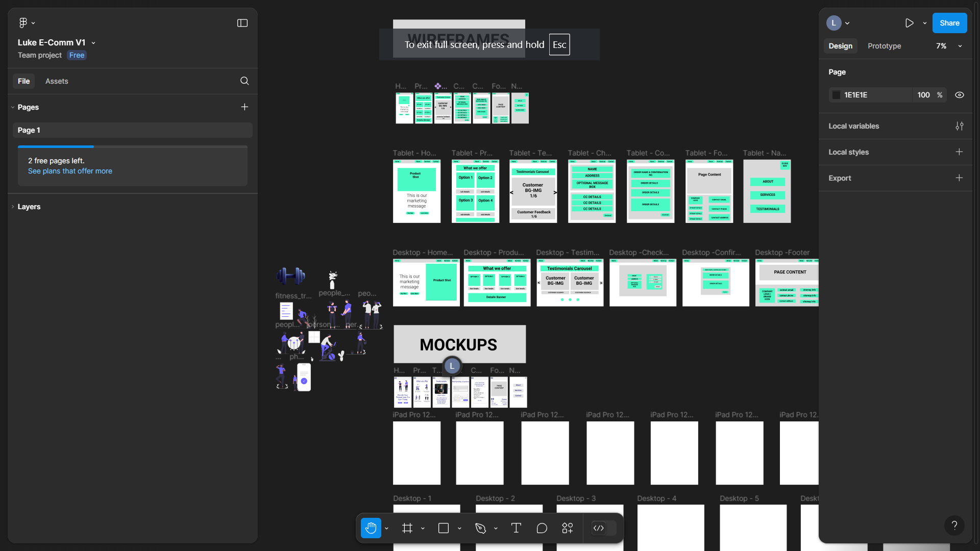Click See plans that offer more link
Image resolution: width=980 pixels, height=551 pixels.
[x=70, y=171]
